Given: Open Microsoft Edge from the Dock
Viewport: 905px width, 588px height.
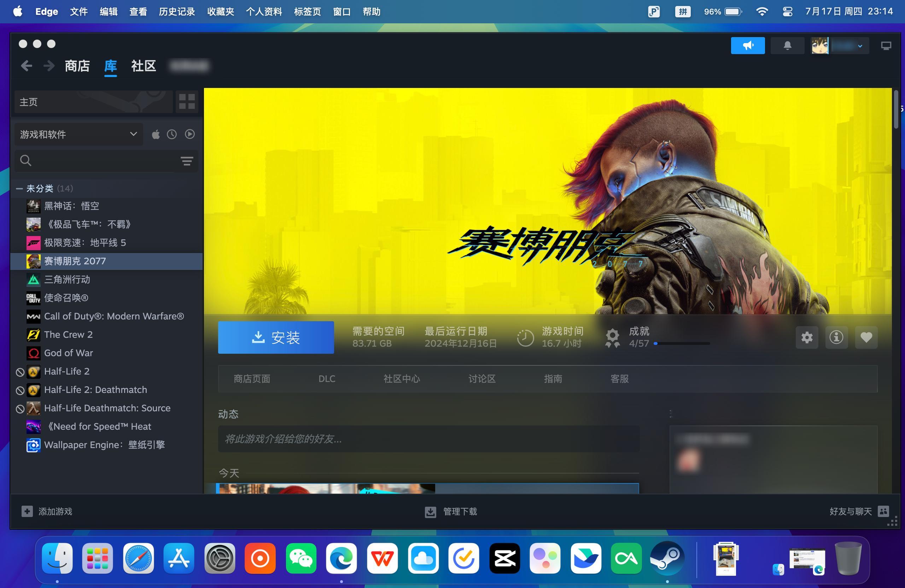Looking at the screenshot, I should pos(341,558).
